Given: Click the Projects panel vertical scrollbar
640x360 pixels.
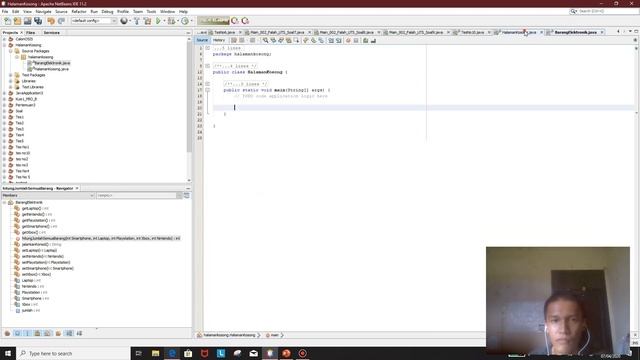Looking at the screenshot, I should coord(189,109).
